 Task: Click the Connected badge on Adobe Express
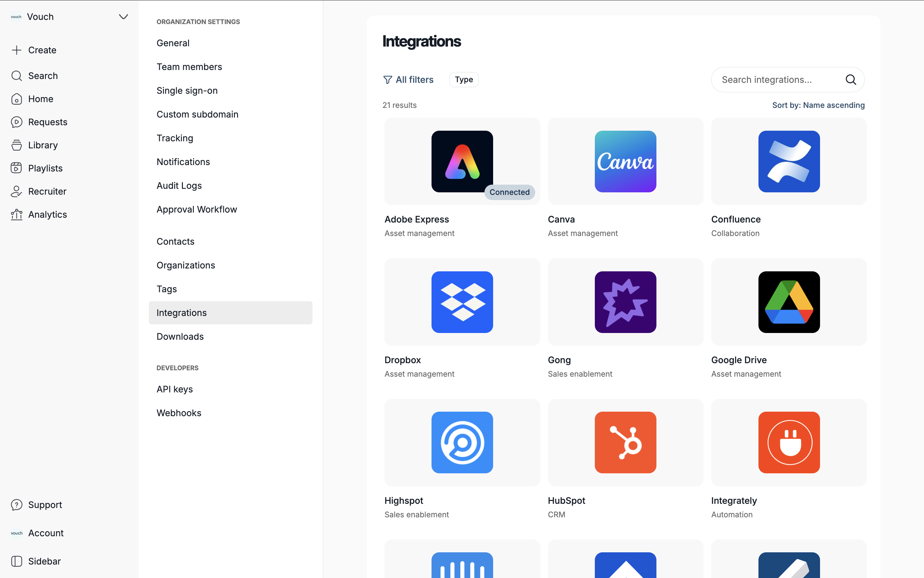click(x=509, y=192)
